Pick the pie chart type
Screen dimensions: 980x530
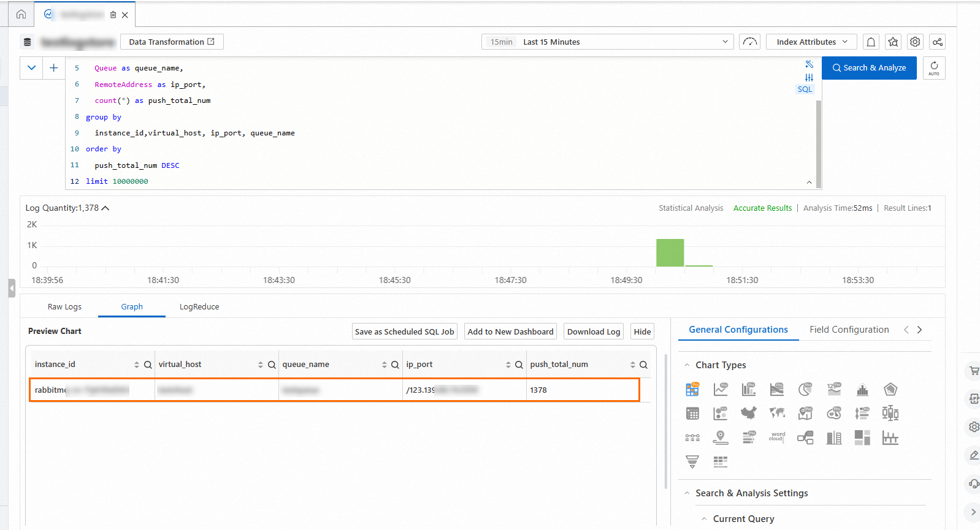[805, 389]
